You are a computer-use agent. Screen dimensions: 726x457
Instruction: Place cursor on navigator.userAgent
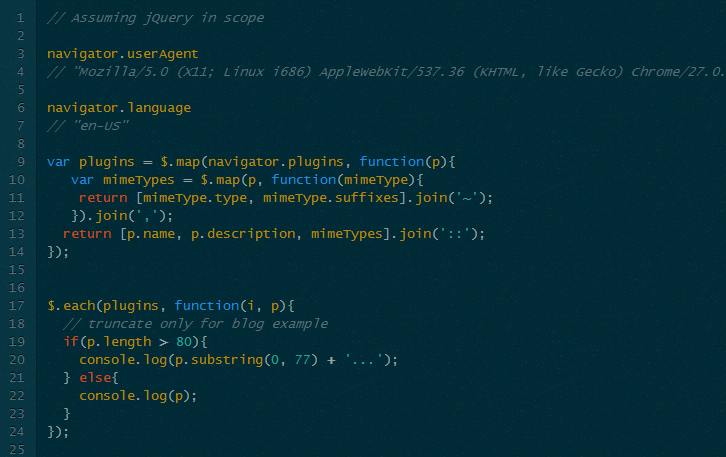tap(122, 53)
